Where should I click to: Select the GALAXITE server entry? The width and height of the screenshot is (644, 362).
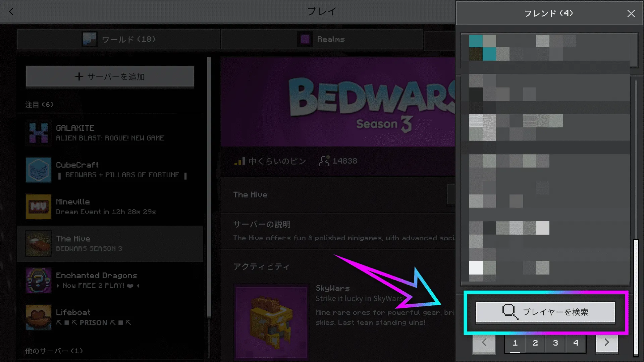(x=110, y=133)
